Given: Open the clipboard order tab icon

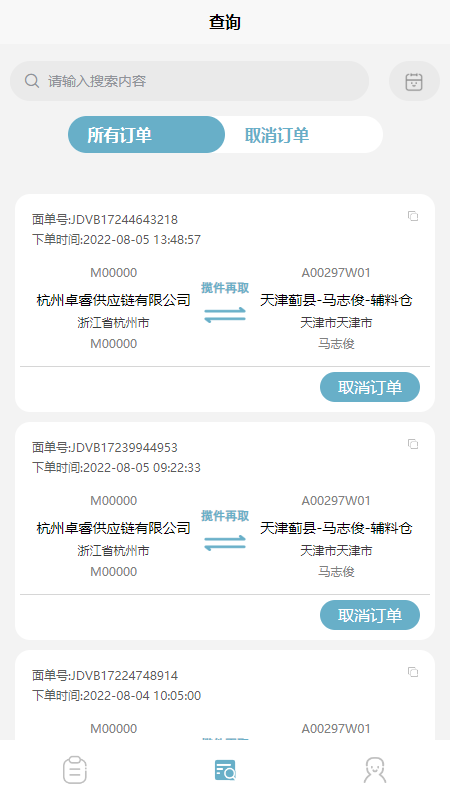Looking at the screenshot, I should (x=75, y=770).
